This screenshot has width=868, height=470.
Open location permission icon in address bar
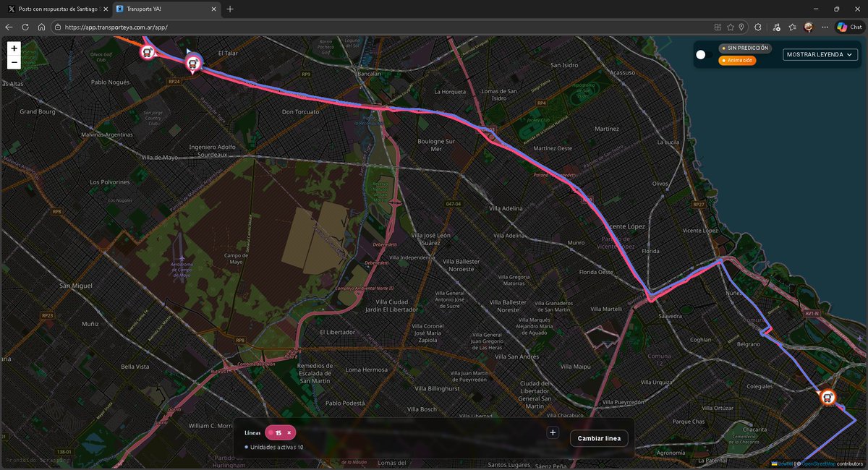tap(741, 27)
